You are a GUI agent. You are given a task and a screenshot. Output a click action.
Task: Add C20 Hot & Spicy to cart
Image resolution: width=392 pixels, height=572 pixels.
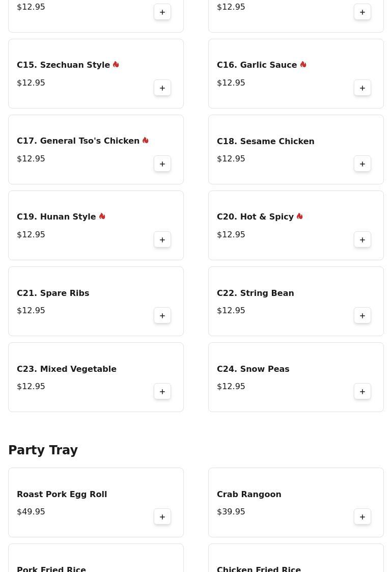[x=362, y=240]
